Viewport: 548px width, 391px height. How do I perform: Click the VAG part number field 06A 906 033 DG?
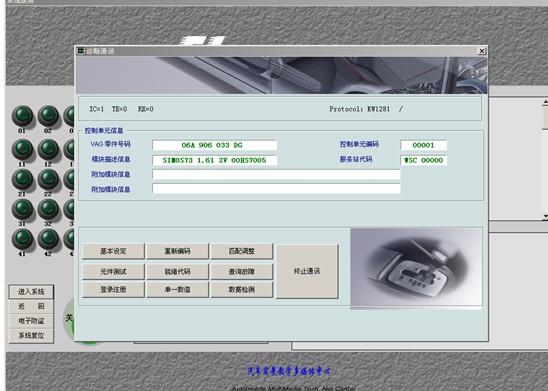point(214,145)
